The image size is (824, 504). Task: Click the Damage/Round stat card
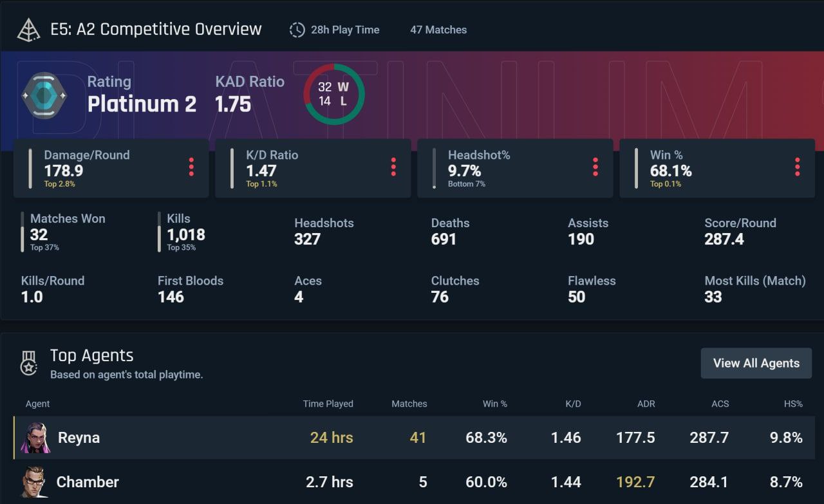click(111, 169)
